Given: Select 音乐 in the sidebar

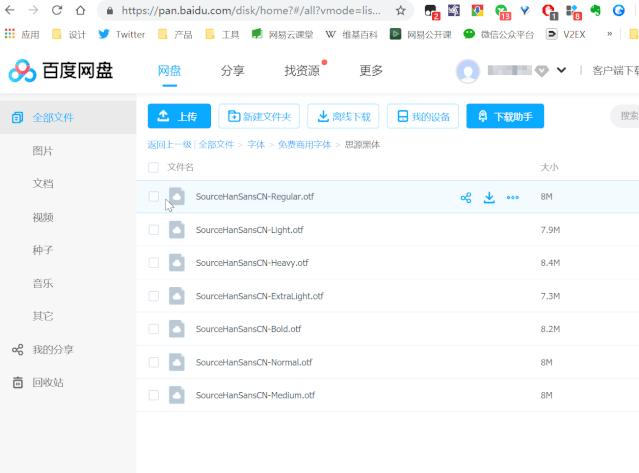Looking at the screenshot, I should point(43,283).
